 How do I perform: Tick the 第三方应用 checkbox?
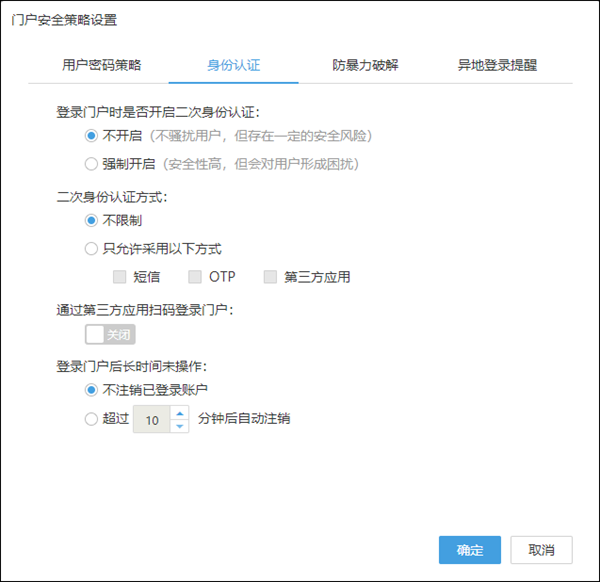pyautogui.click(x=271, y=277)
